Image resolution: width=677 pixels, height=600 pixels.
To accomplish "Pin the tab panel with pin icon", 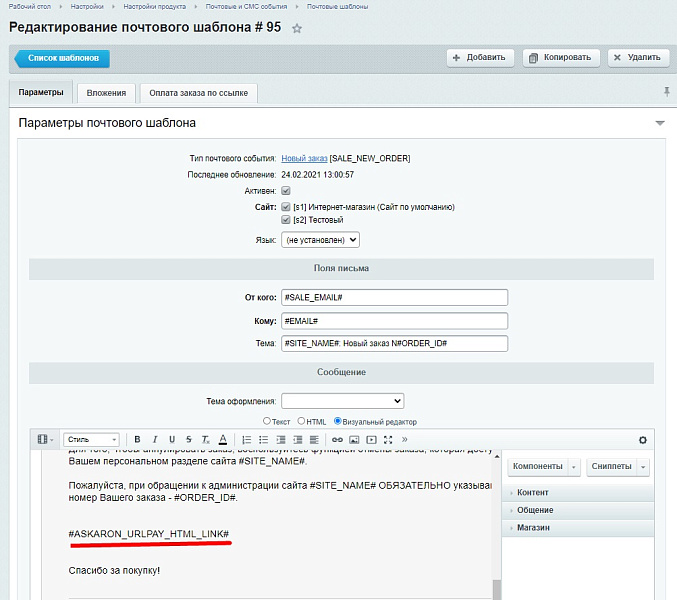I will tap(666, 92).
